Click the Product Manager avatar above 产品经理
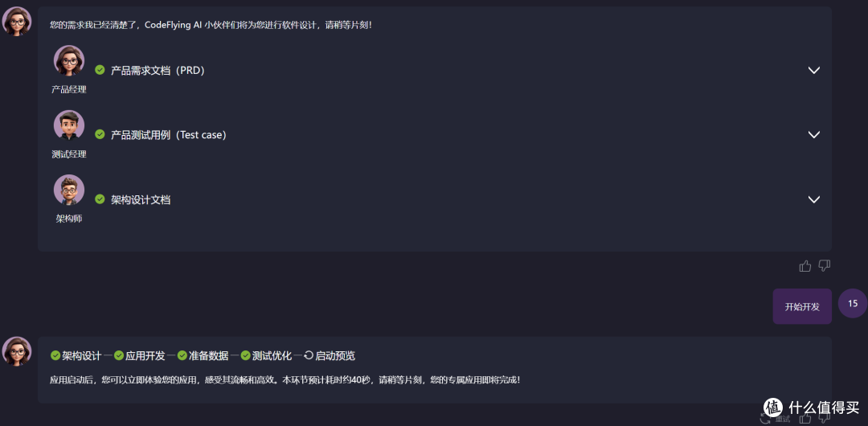The height and width of the screenshot is (426, 868). point(69,61)
